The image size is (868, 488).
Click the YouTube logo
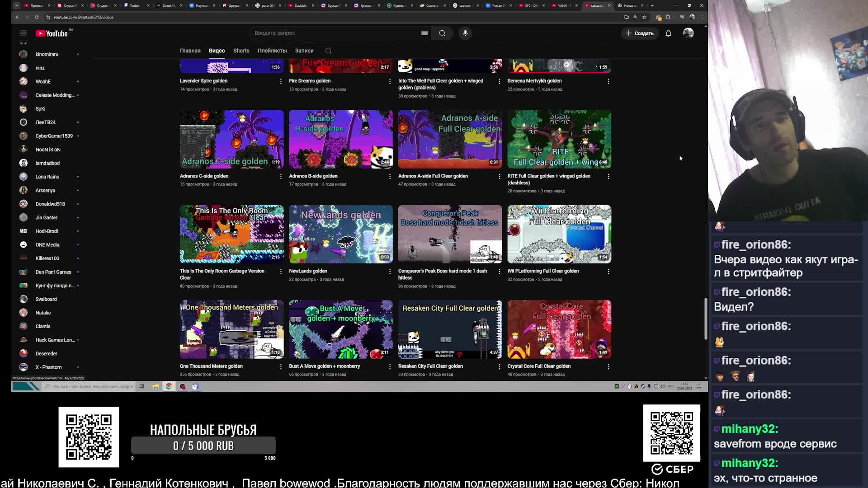(x=52, y=33)
